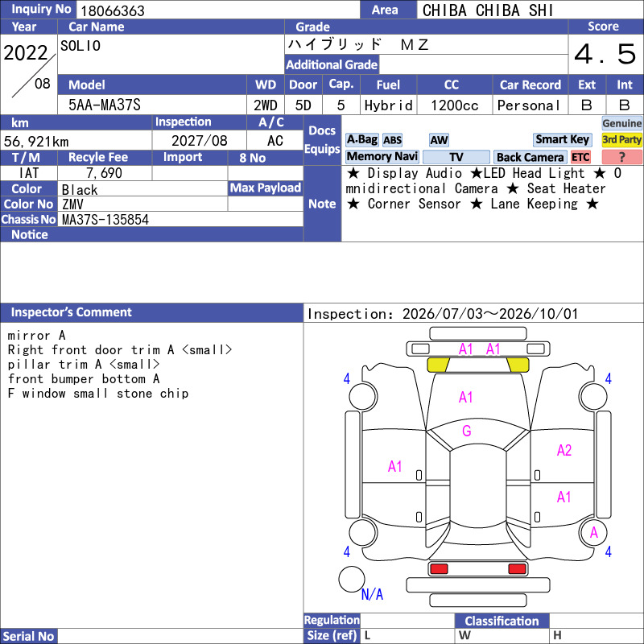The width and height of the screenshot is (644, 644).
Task: Click the red ETC badge
Action: click(580, 157)
